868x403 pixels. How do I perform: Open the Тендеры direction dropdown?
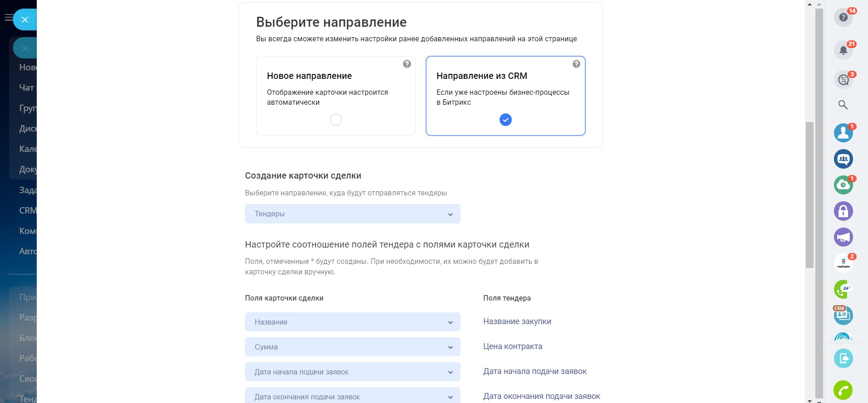353,214
